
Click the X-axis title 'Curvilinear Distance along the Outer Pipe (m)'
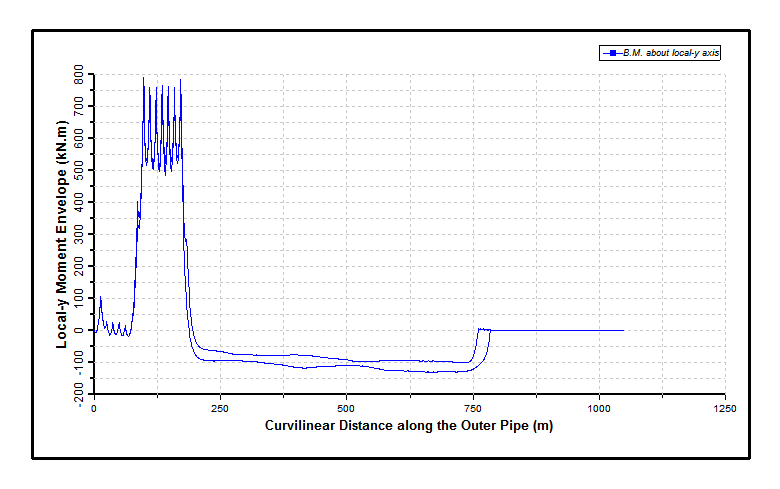point(408,426)
